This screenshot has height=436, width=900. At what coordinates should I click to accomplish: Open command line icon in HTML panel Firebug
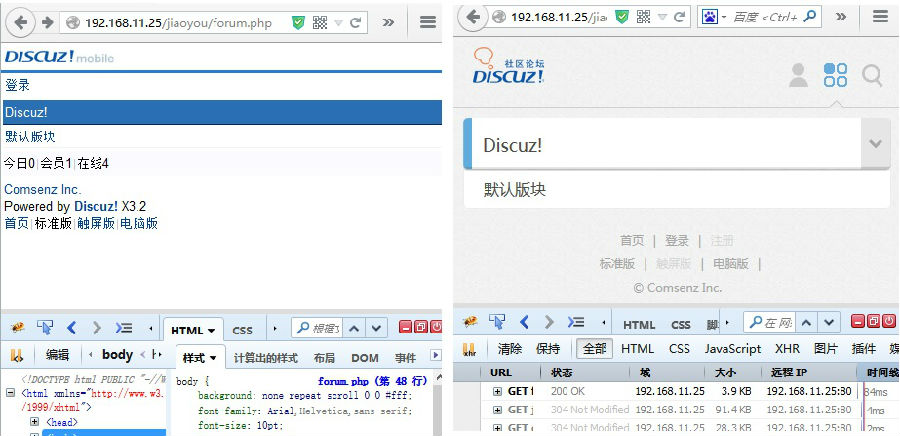coord(124,328)
